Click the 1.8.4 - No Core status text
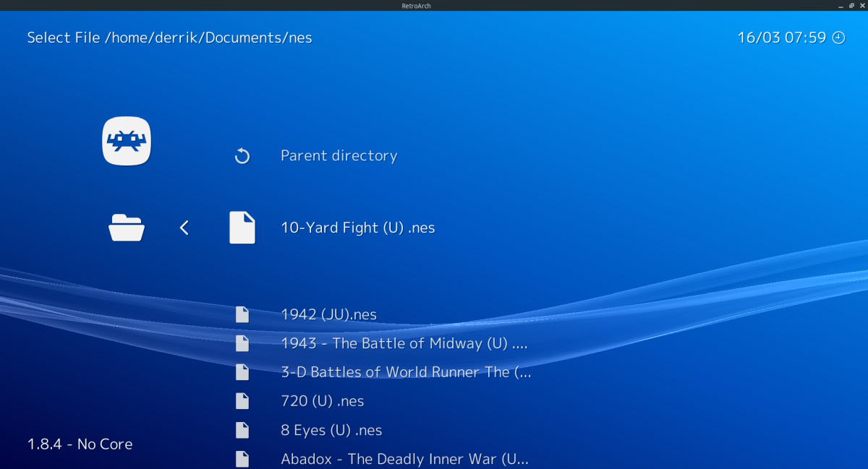 coord(80,444)
